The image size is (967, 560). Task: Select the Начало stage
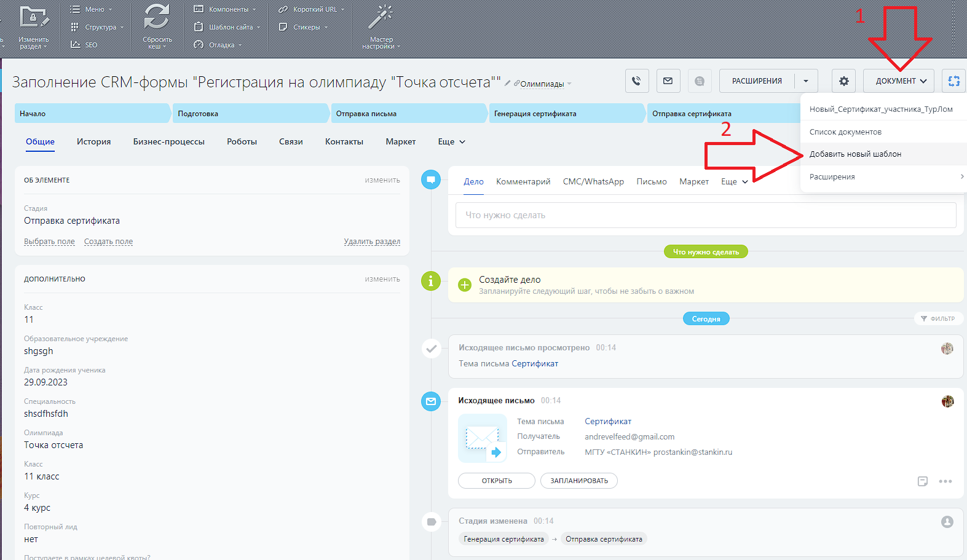pos(92,113)
